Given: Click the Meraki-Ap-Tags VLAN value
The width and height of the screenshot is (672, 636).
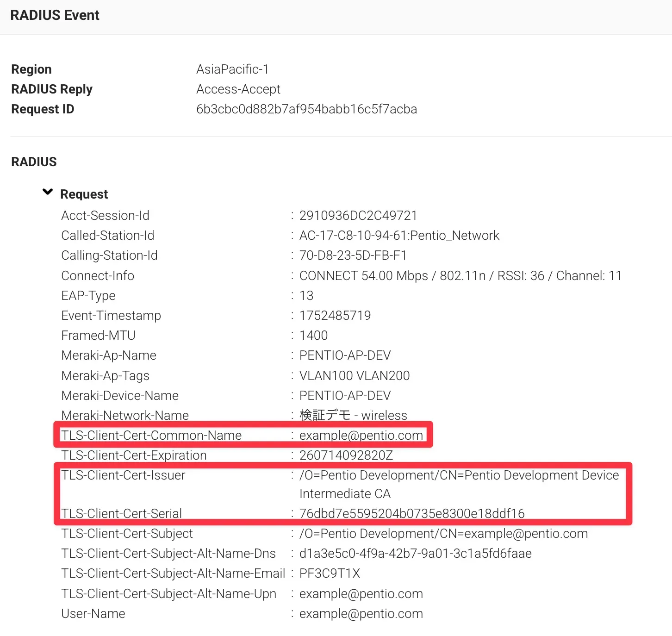Looking at the screenshot, I should pyautogui.click(x=355, y=376).
